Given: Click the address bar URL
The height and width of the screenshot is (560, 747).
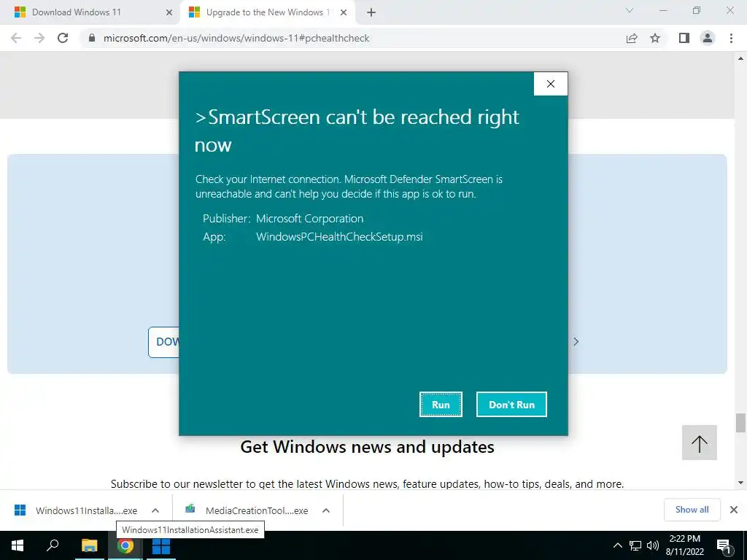Looking at the screenshot, I should (236, 38).
